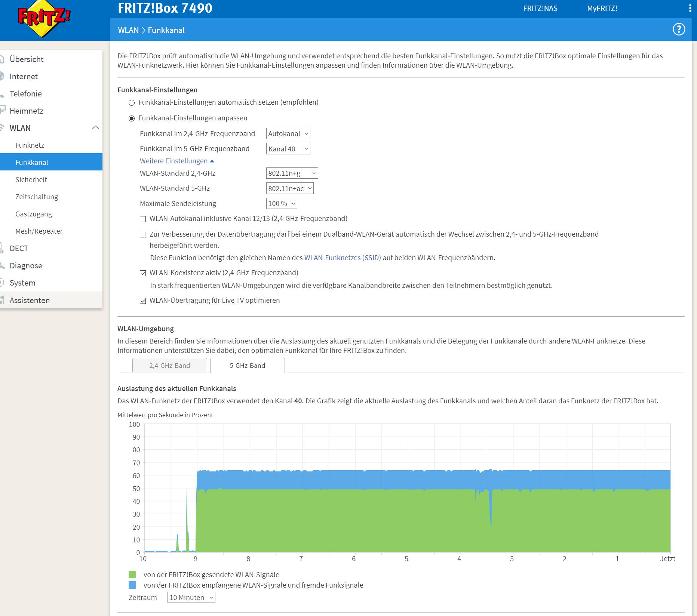Uncheck WLAN-Übertragung für Live TV optimieren
Screen dimensions: 697x616
click(x=143, y=301)
